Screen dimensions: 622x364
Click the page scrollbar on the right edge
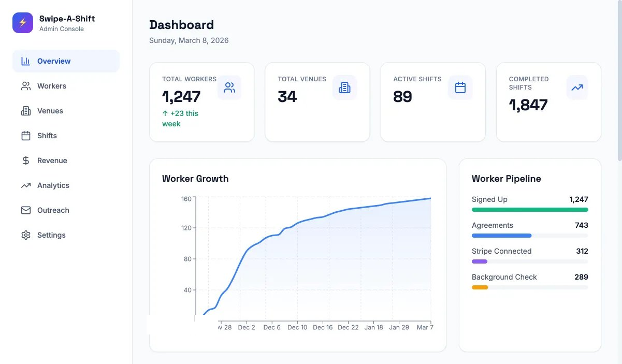point(619,78)
